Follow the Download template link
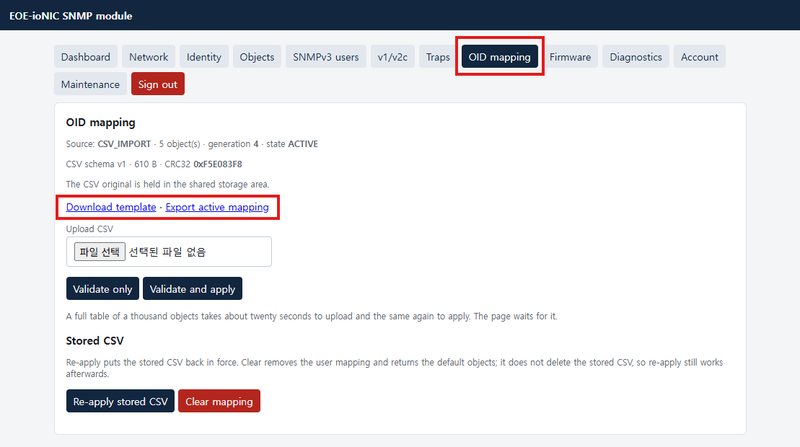Viewport: 800px width, 447px height. click(111, 207)
